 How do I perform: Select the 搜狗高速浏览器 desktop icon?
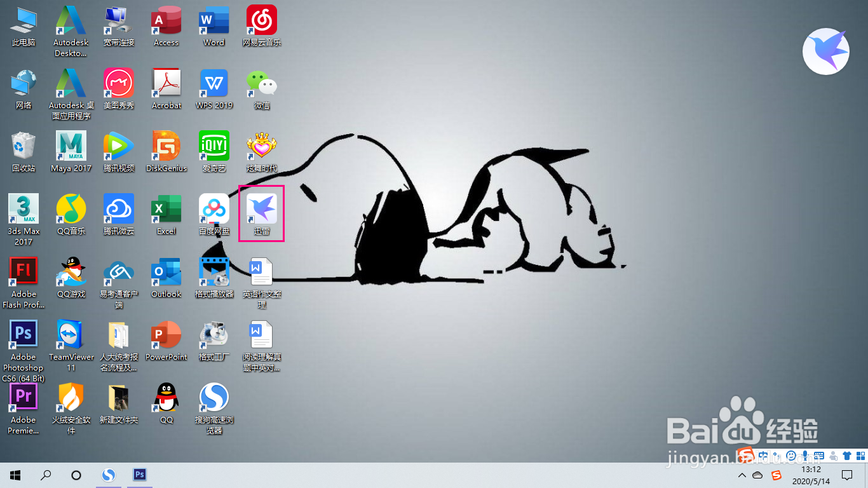point(214,409)
